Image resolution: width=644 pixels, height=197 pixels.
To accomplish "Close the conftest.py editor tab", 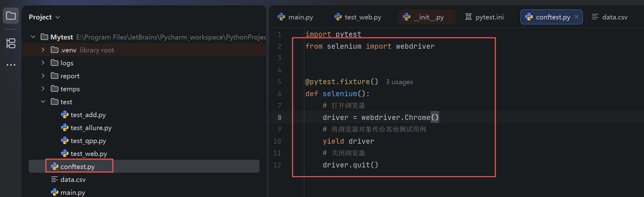I will (576, 17).
